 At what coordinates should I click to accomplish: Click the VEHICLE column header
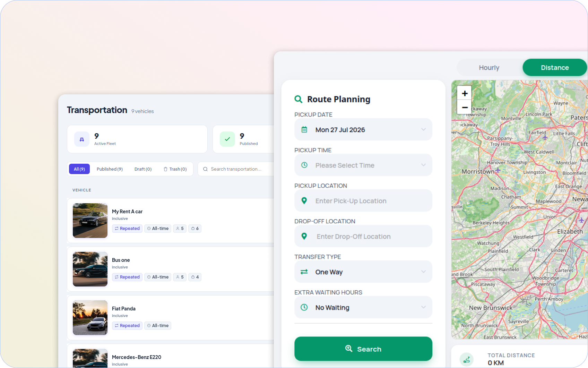82,190
